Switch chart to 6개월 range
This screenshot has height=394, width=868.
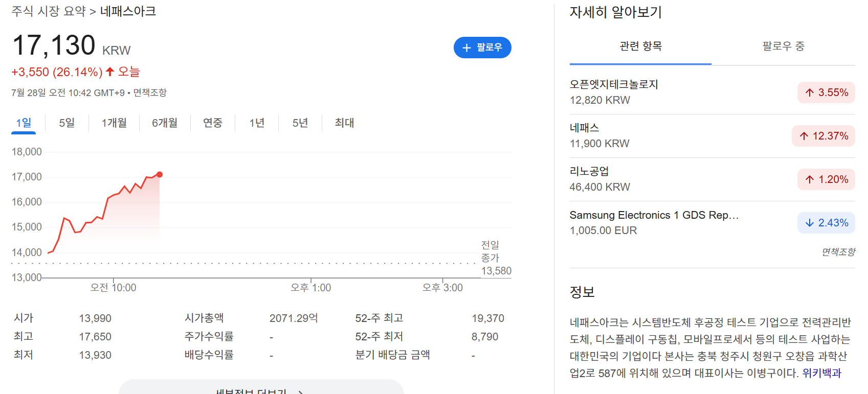pos(165,123)
